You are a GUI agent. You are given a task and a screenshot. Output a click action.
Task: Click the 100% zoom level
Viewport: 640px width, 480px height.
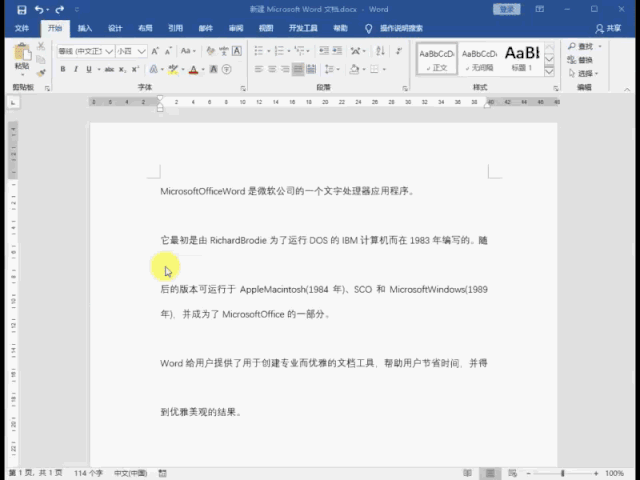coord(614,473)
